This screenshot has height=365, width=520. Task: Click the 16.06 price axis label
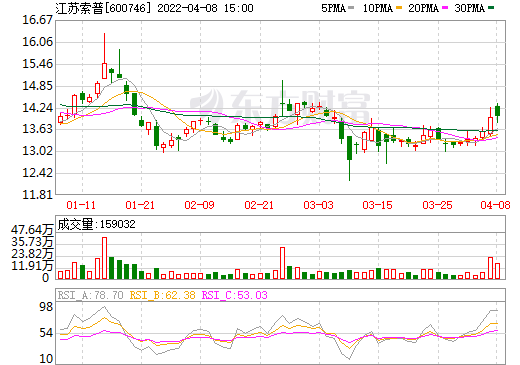click(x=38, y=42)
